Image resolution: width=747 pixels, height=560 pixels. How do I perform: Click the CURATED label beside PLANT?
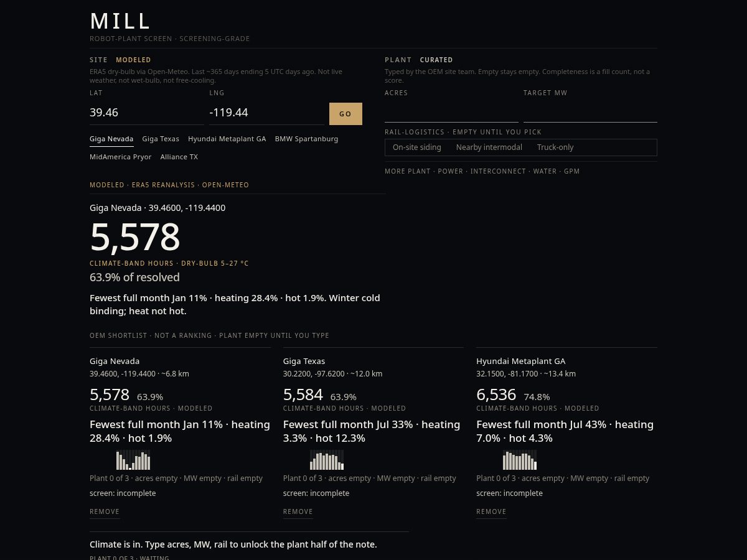point(436,60)
